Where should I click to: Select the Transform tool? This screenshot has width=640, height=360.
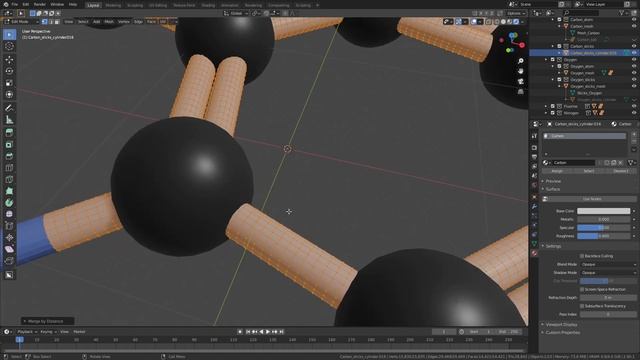click(x=9, y=95)
